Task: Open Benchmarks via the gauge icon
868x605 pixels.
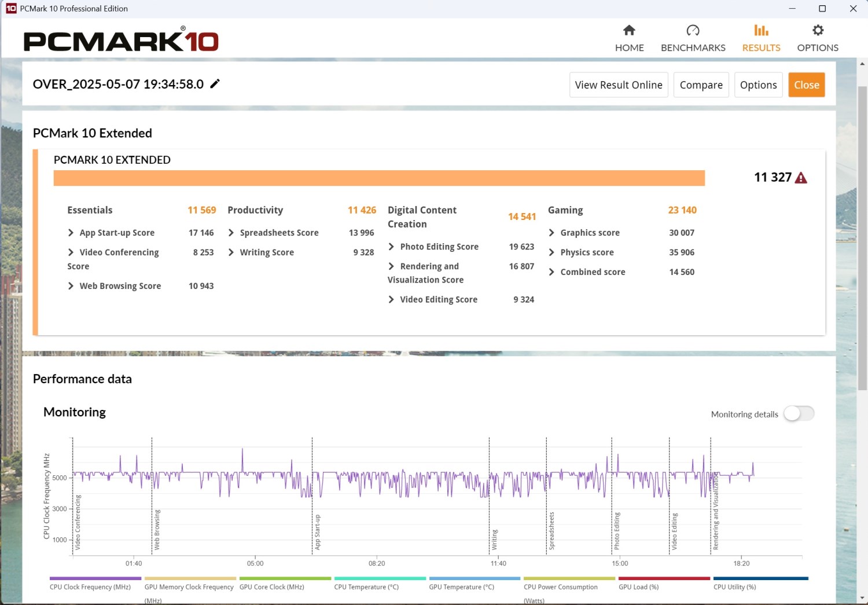Action: [693, 31]
